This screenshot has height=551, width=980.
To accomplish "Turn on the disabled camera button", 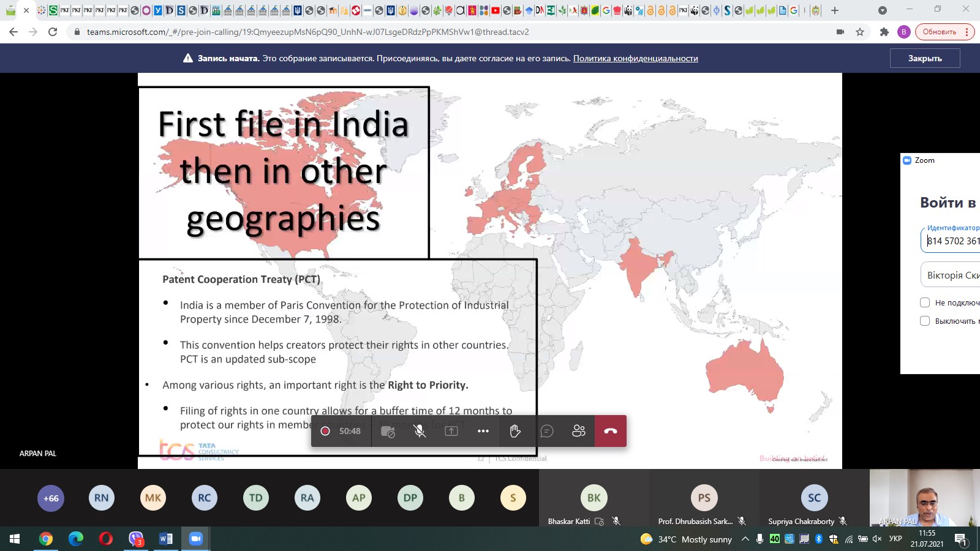I will 388,431.
